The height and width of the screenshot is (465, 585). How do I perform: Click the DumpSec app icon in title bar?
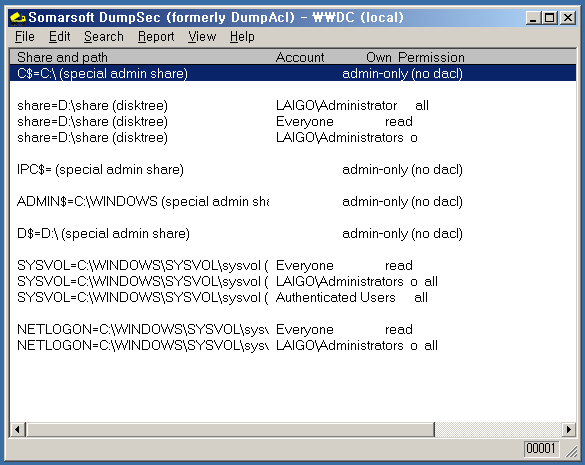pyautogui.click(x=17, y=18)
